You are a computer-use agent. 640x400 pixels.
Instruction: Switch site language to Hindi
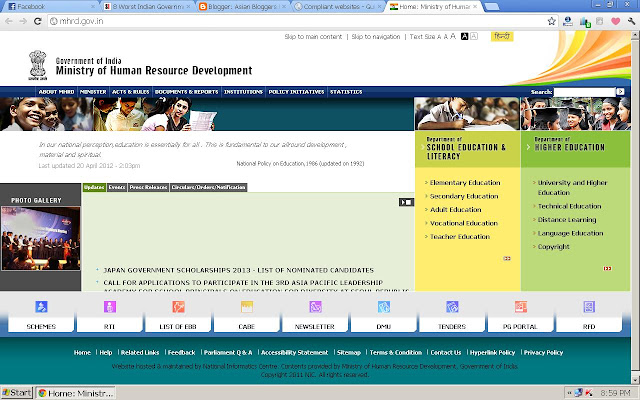502,36
